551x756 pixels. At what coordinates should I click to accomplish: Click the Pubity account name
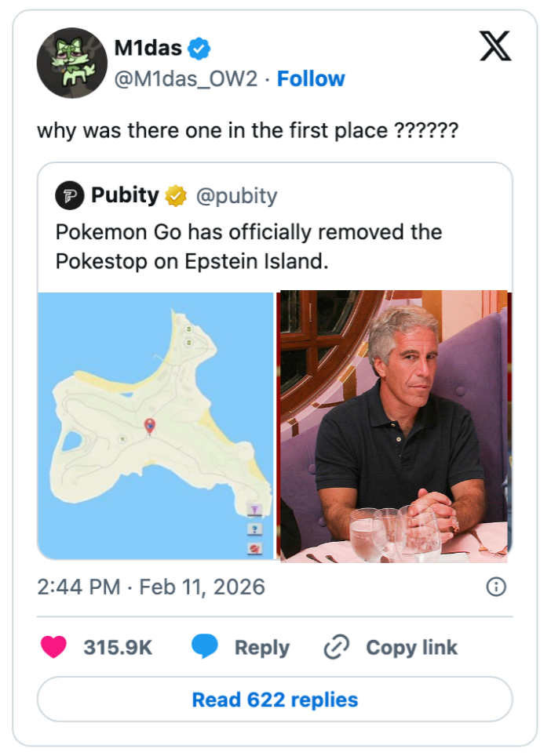point(125,195)
